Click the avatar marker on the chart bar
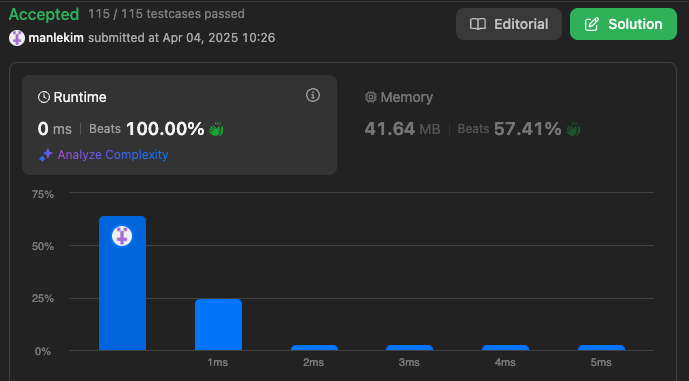Image resolution: width=689 pixels, height=381 pixels. pos(122,236)
